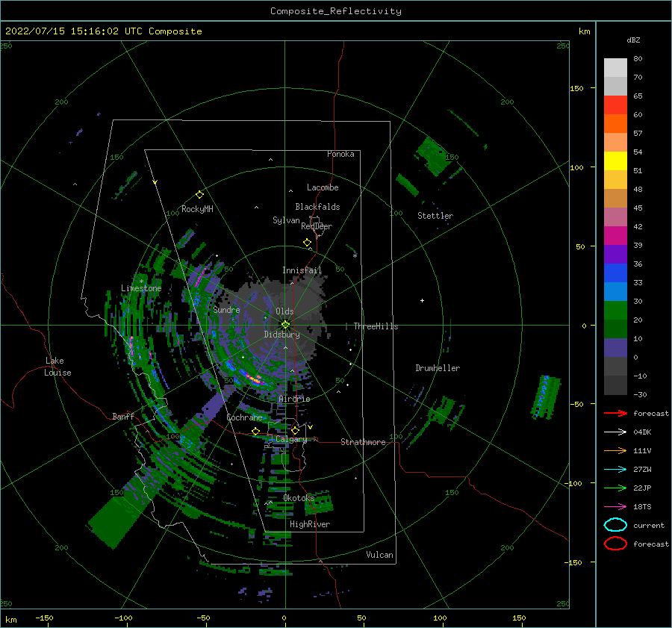672x628 pixels.
Task: Click the ThreeHills label
Action: 376,326
